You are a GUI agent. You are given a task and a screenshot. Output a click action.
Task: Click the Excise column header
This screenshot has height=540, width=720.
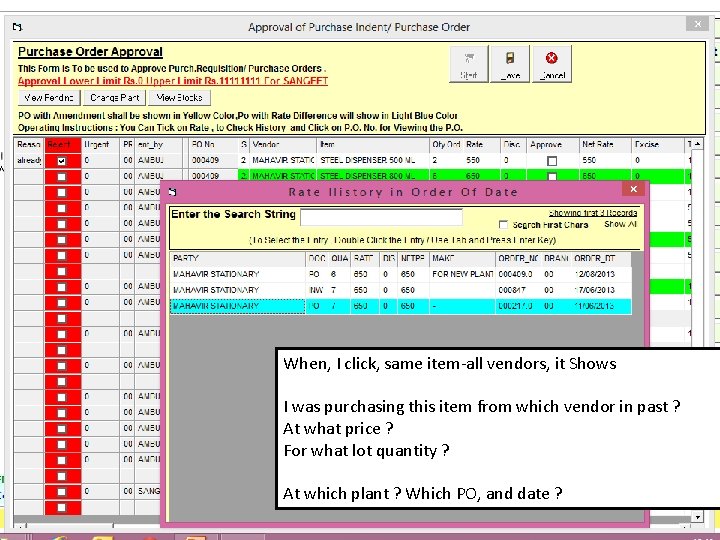pyautogui.click(x=657, y=145)
